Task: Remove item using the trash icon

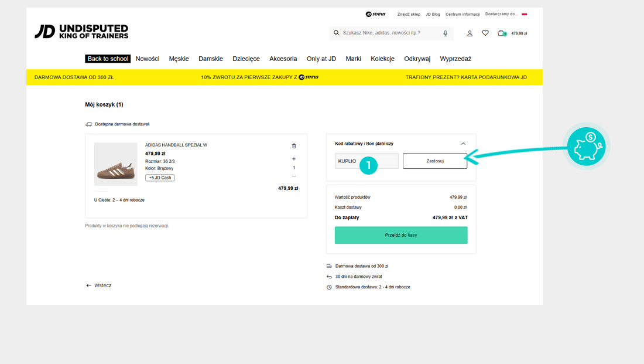Action: (294, 146)
